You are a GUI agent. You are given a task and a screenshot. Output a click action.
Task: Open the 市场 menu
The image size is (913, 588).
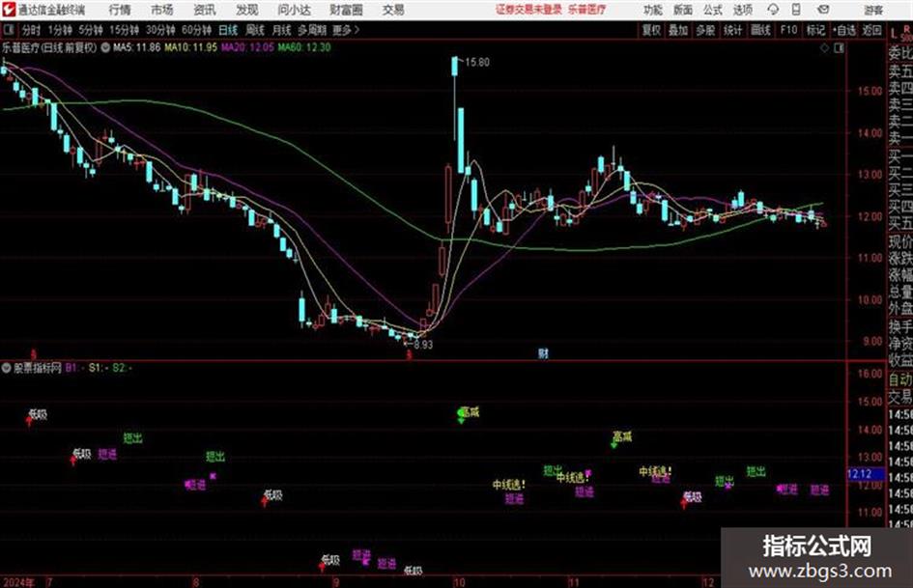162,10
